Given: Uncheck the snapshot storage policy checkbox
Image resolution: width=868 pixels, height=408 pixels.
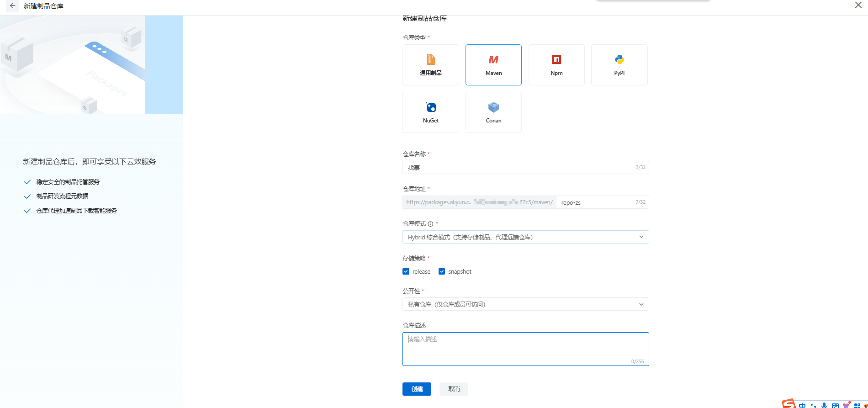Looking at the screenshot, I should point(442,271).
